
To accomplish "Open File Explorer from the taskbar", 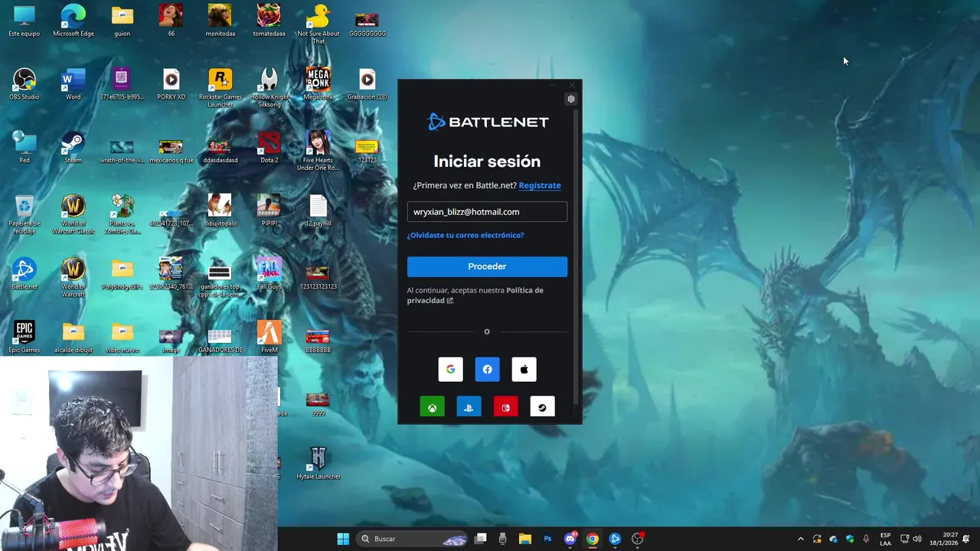I will coord(524,539).
